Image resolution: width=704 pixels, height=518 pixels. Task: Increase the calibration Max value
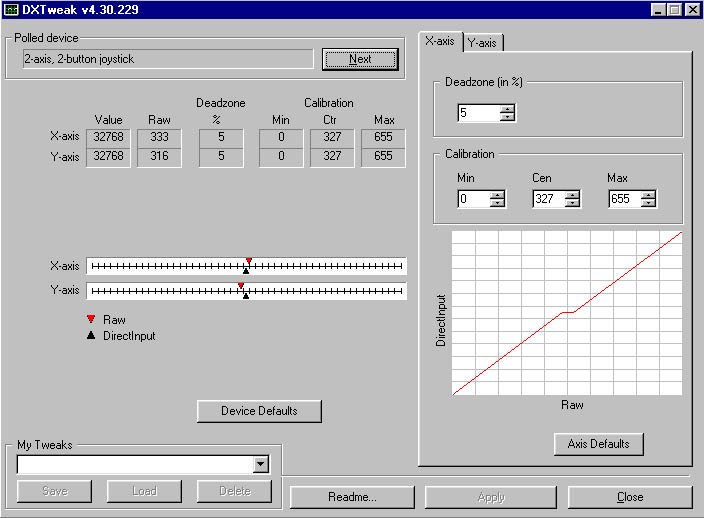648,195
